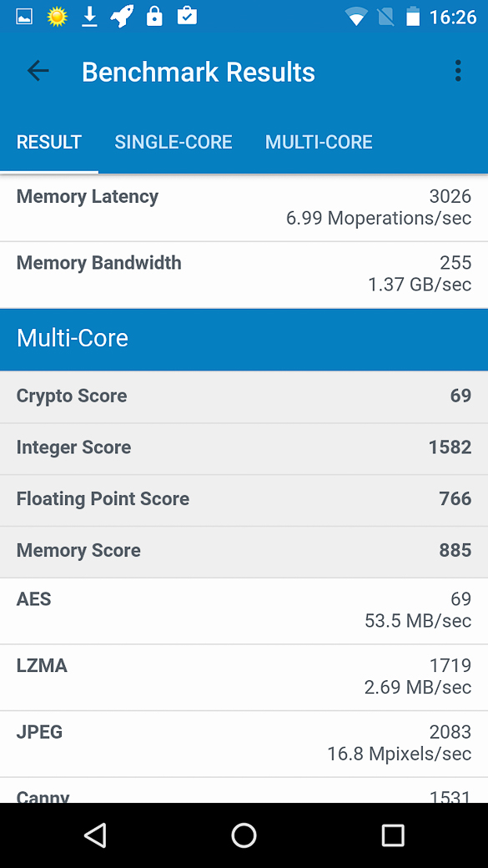488x868 pixels.
Task: Tap the Multi-Core section header
Action: pos(244,340)
